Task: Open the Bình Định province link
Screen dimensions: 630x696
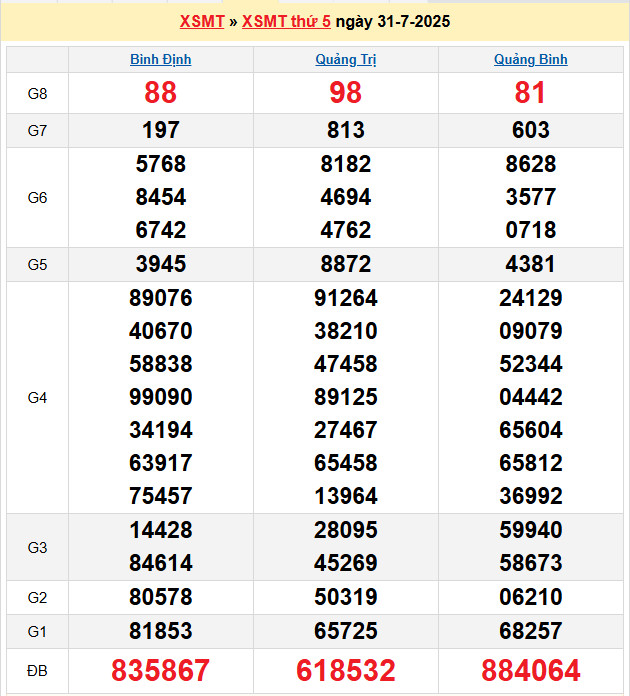Action: coord(161,59)
